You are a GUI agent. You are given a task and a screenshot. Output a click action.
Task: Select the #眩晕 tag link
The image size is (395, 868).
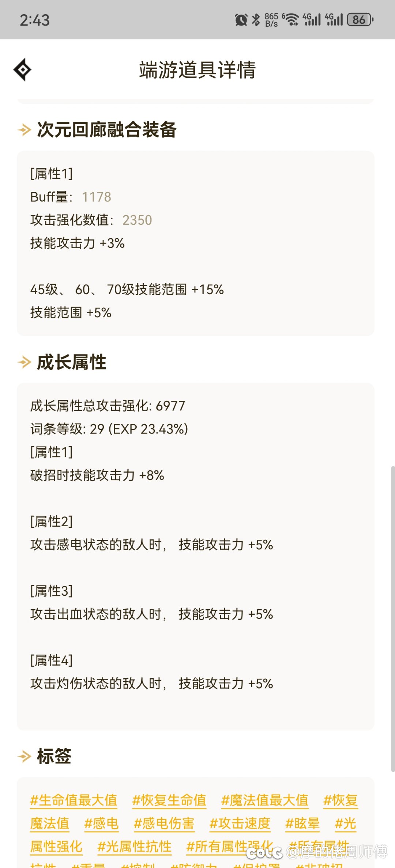pyautogui.click(x=302, y=823)
